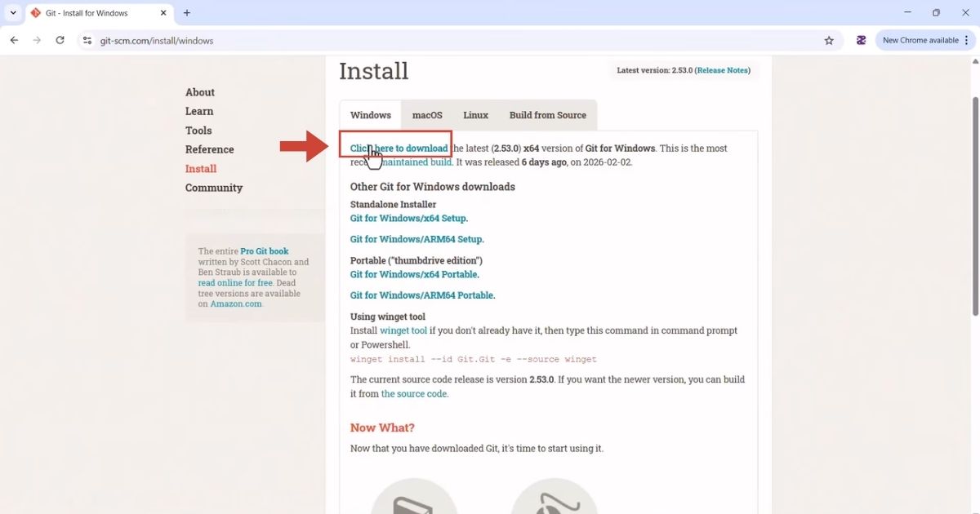
Task: Click the 'Standalone Installer' label
Action: [x=394, y=205]
